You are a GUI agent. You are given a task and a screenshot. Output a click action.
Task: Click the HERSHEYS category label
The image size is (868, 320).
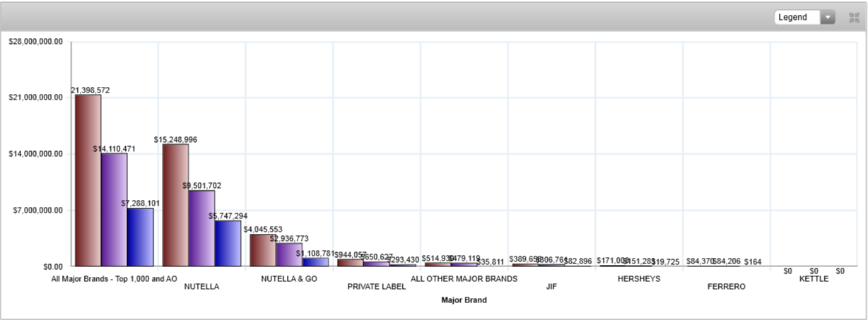coord(638,278)
